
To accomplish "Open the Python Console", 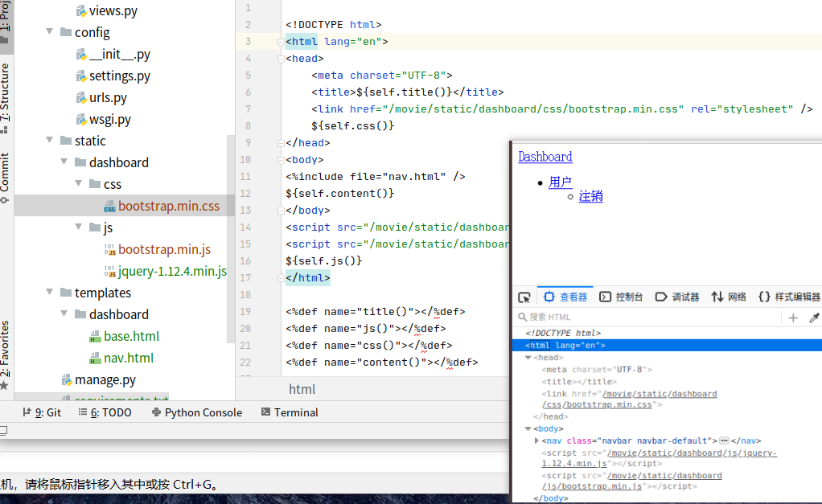I will [197, 412].
